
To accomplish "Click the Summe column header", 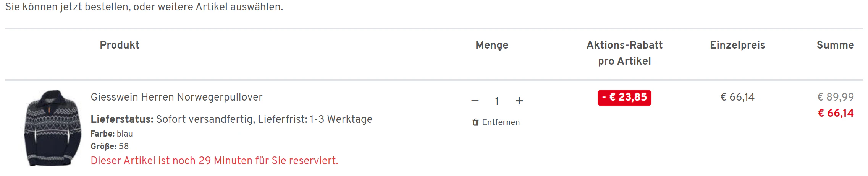I will (x=835, y=45).
